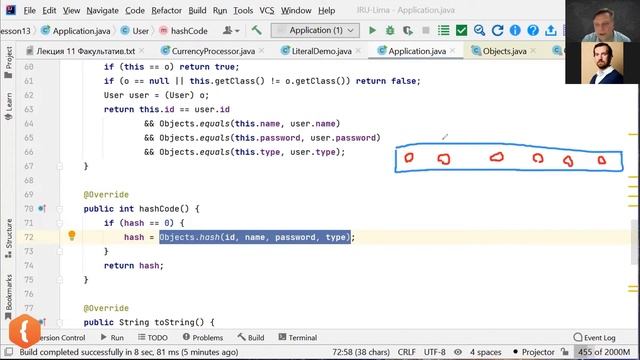Change the 4 spaces indent setting
640x360 pixels.
485,352
